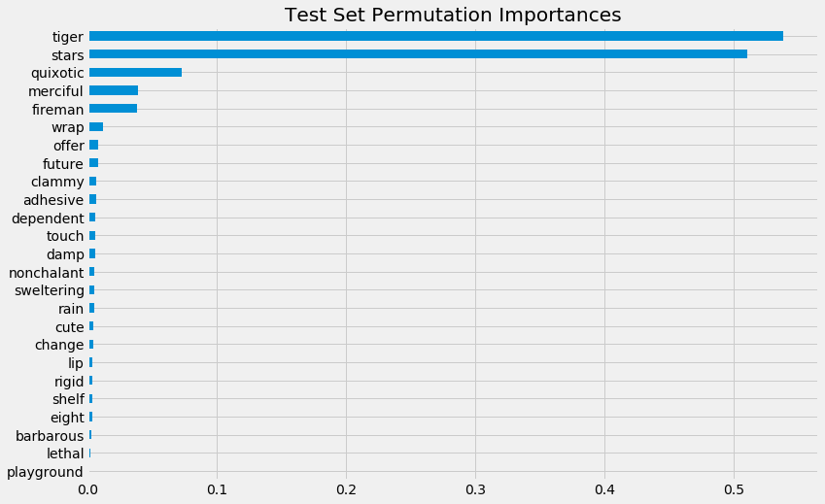Click the "0.5" x-axis tick label
825x504 pixels.
click(x=734, y=489)
